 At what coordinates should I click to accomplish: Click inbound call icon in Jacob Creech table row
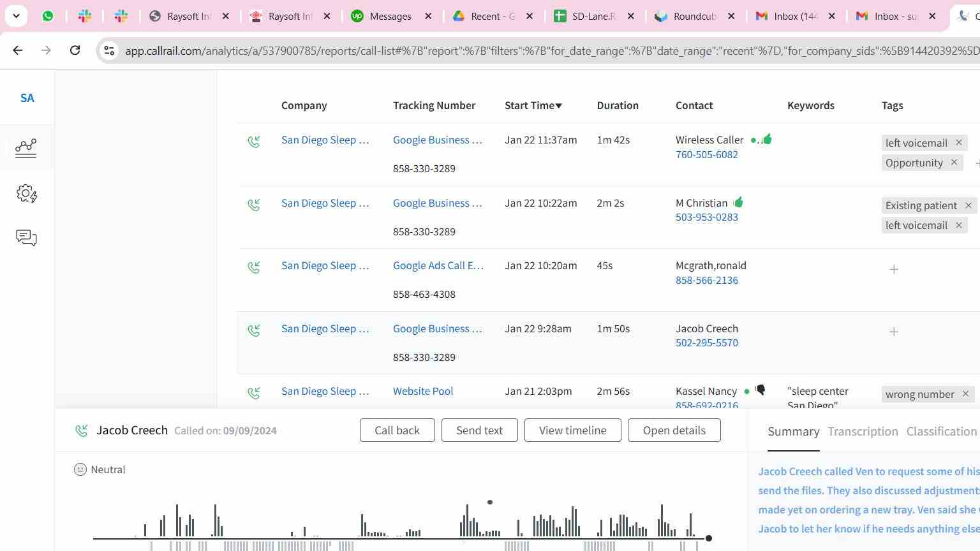point(254,330)
